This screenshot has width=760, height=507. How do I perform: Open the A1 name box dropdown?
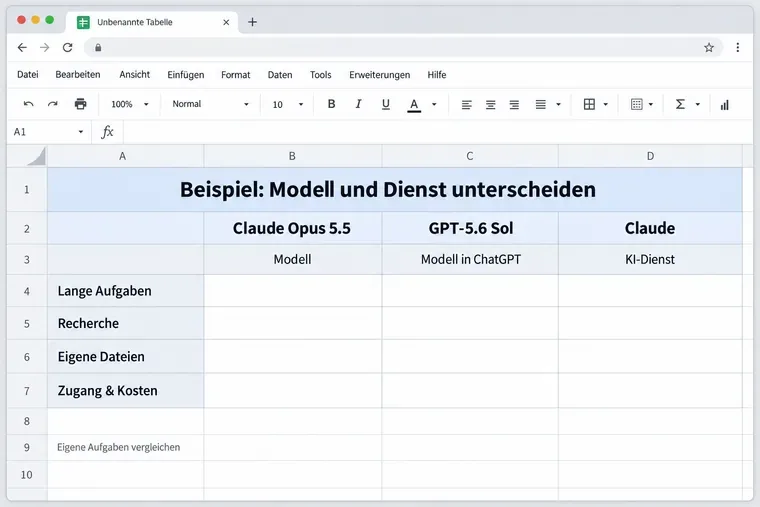click(80, 132)
